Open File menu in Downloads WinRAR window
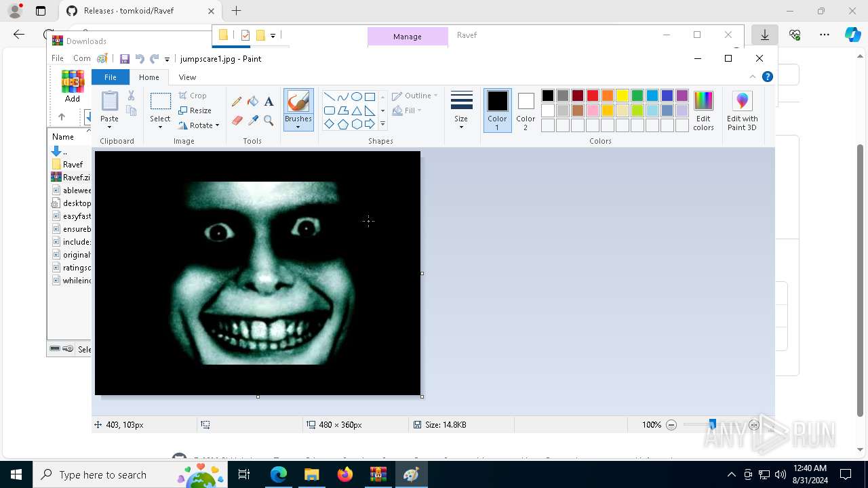868x488 pixels. tap(58, 58)
